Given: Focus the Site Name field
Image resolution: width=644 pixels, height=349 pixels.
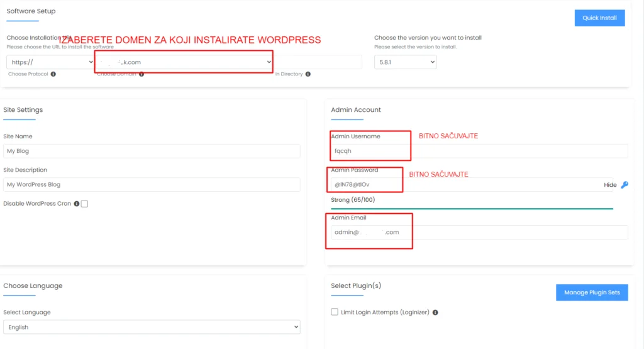Looking at the screenshot, I should (152, 151).
